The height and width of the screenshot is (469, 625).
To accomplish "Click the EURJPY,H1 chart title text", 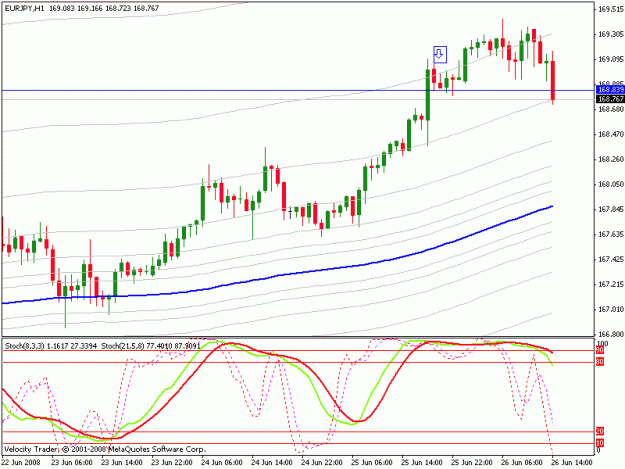I will 25,8.
